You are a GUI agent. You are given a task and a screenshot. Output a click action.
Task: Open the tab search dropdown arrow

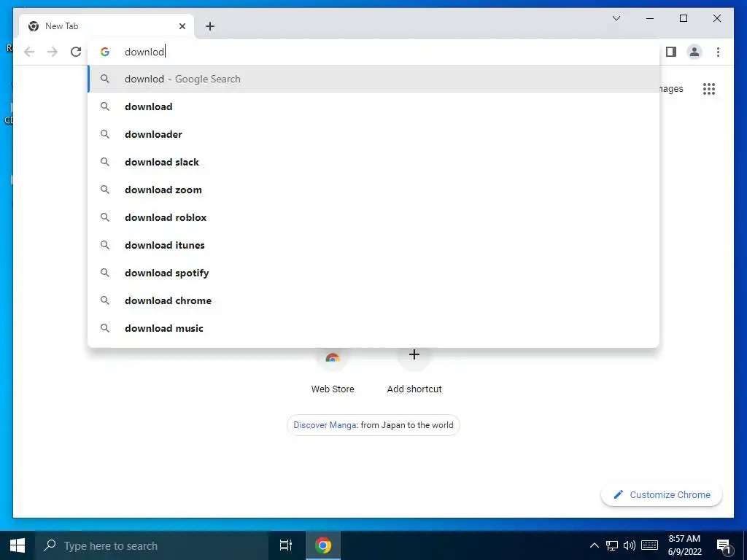click(616, 18)
